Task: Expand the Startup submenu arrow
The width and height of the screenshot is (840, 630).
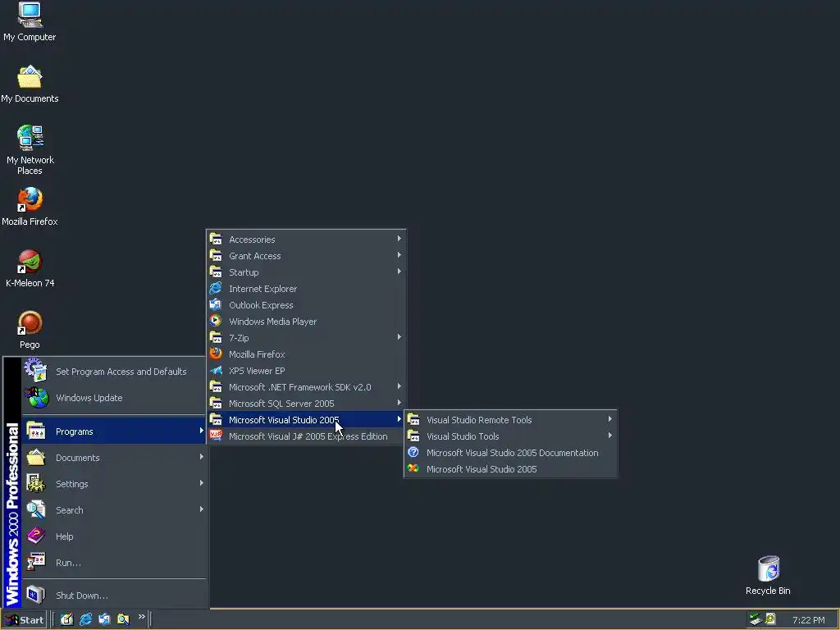Action: click(399, 272)
